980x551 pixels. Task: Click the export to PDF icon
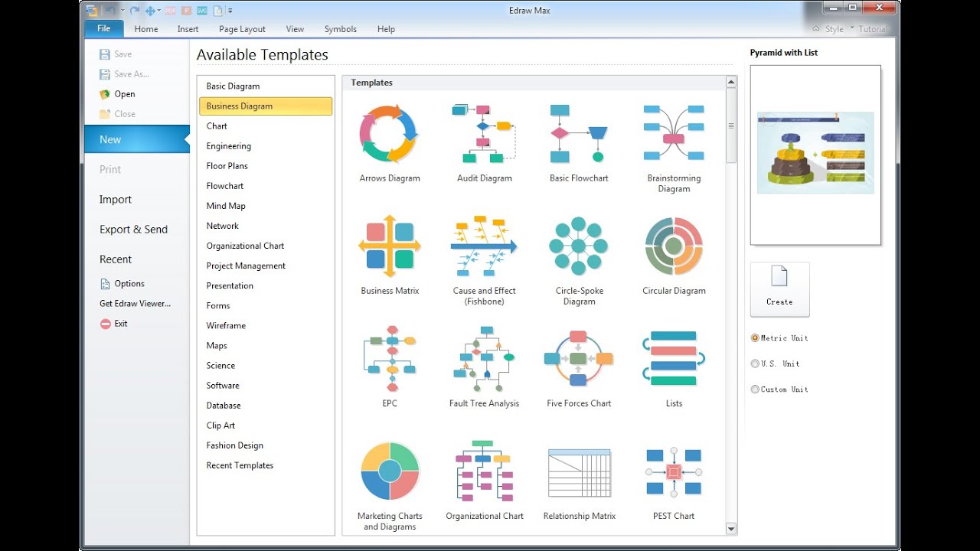(x=170, y=11)
